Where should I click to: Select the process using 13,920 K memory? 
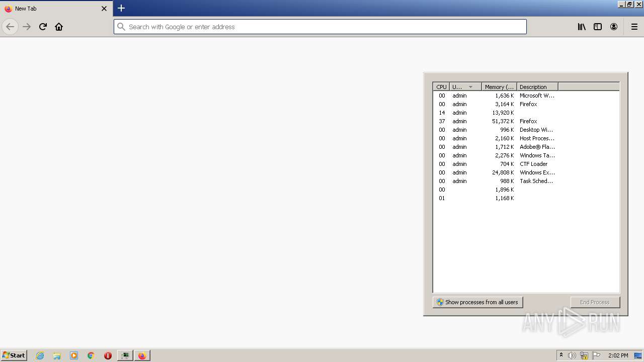click(526, 113)
